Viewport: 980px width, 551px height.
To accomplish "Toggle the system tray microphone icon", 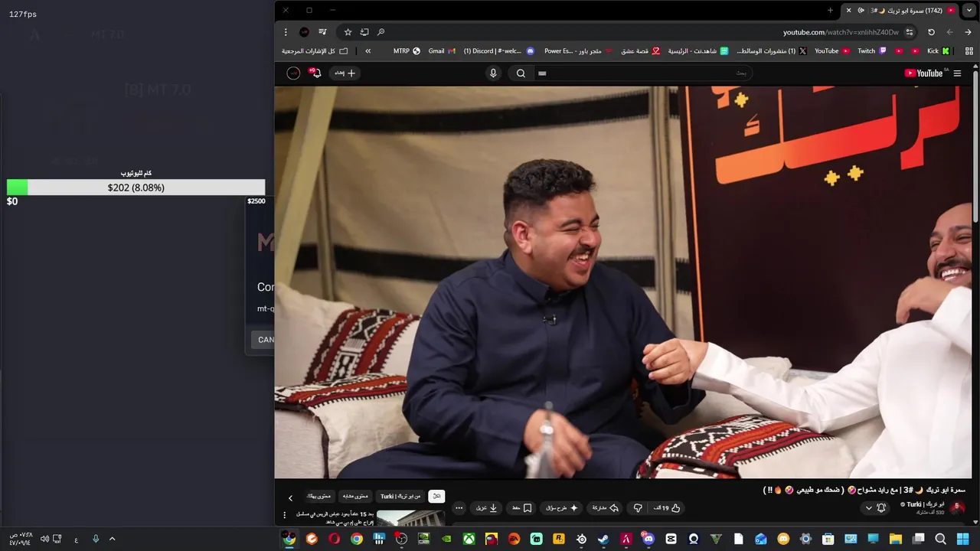I will (96, 539).
